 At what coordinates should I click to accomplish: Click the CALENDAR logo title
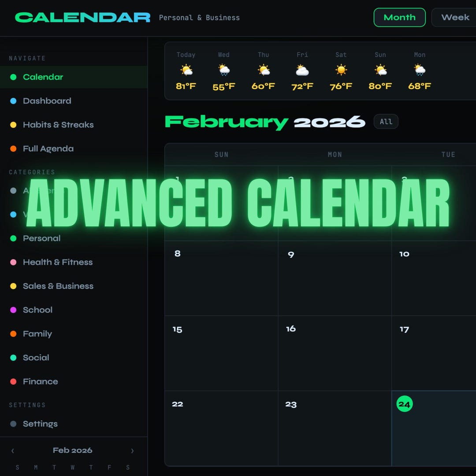[82, 18]
